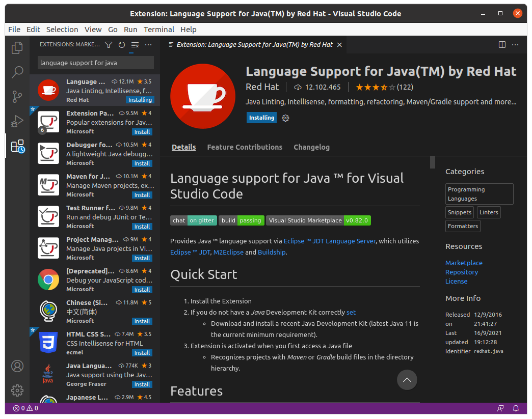Open notifications from the status bar bell
This screenshot has height=419, width=532.
(515, 408)
